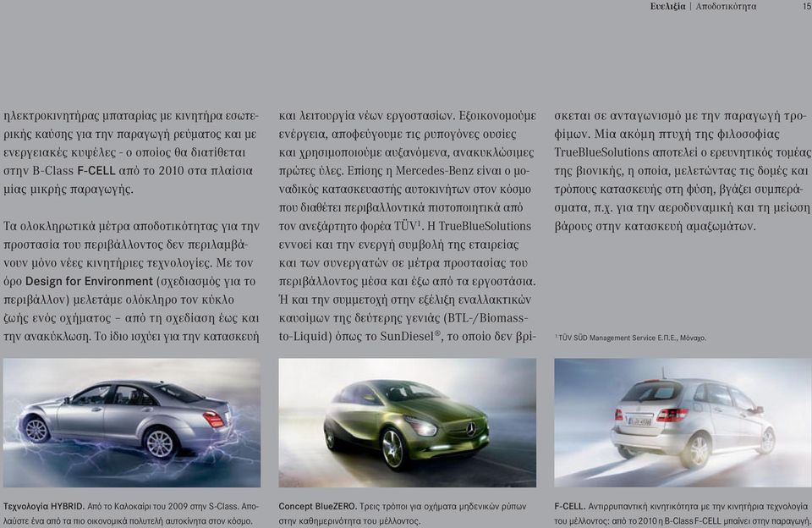Click page number 15
This screenshot has height=528, width=812.
pos(807,7)
